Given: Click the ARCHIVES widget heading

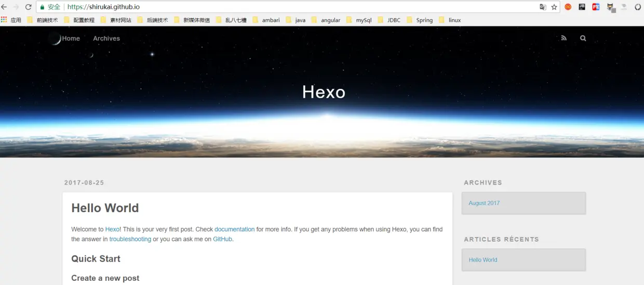Looking at the screenshot, I should [x=483, y=183].
